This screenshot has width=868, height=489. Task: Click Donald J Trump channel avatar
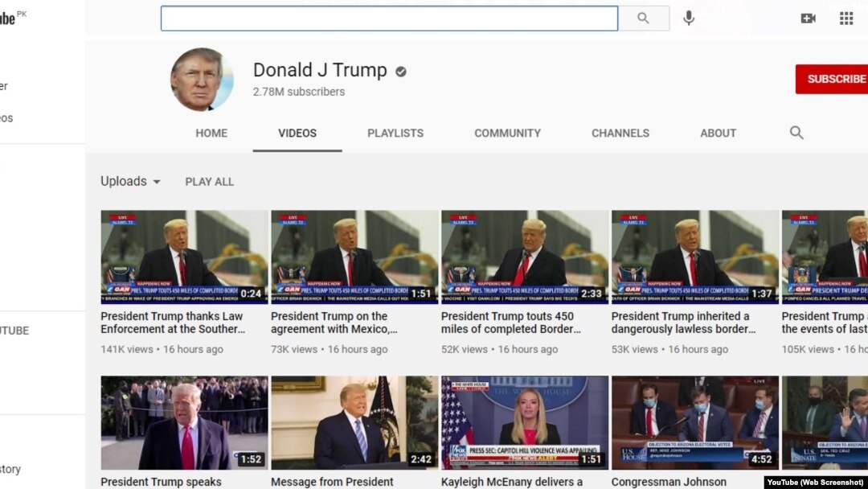coord(202,79)
